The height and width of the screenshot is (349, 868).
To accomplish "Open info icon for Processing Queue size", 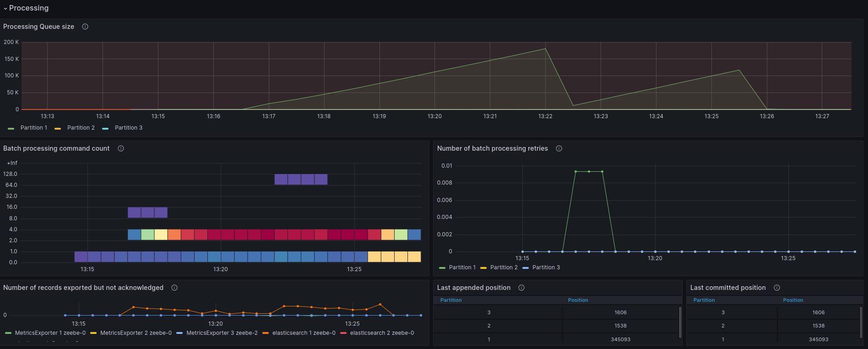I will coord(85,27).
